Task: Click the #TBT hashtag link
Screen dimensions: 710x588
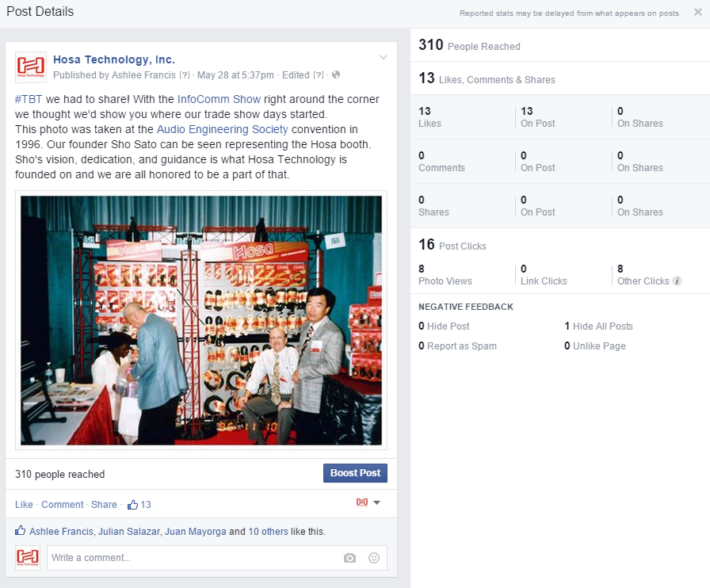Action: tap(29, 100)
